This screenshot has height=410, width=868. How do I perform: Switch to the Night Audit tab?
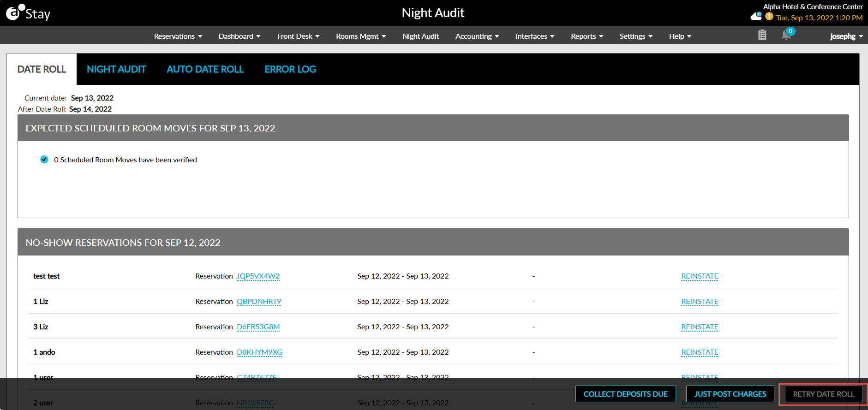pyautogui.click(x=116, y=69)
